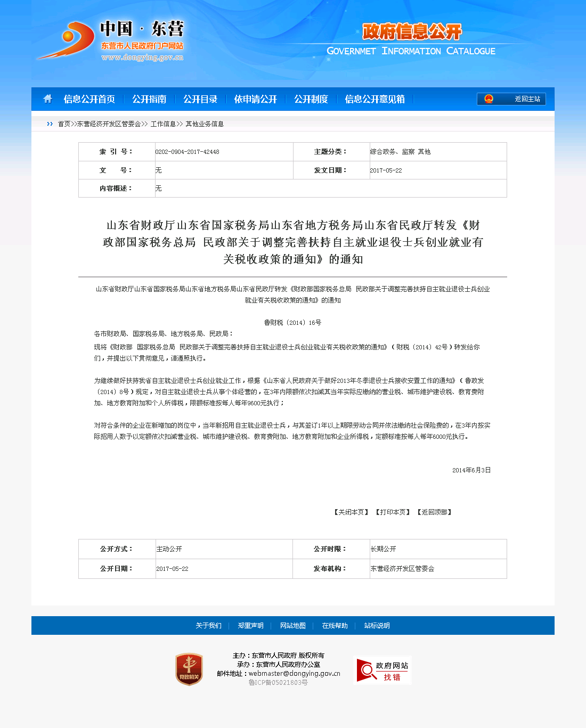Click the 打印本页 link

393,512
